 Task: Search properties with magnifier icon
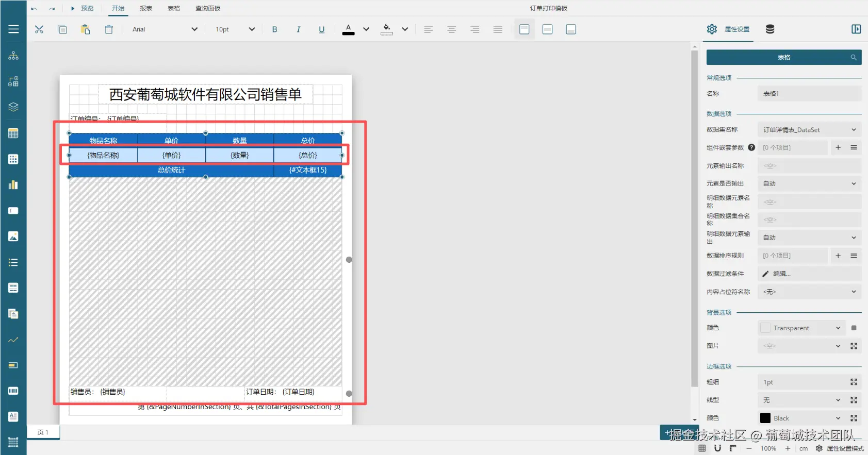[854, 57]
